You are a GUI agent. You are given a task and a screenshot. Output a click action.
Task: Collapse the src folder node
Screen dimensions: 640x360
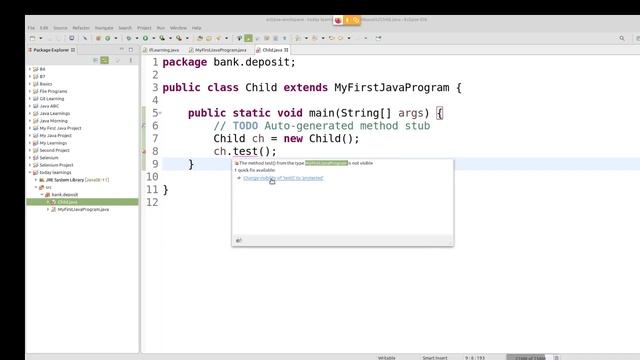(36, 187)
